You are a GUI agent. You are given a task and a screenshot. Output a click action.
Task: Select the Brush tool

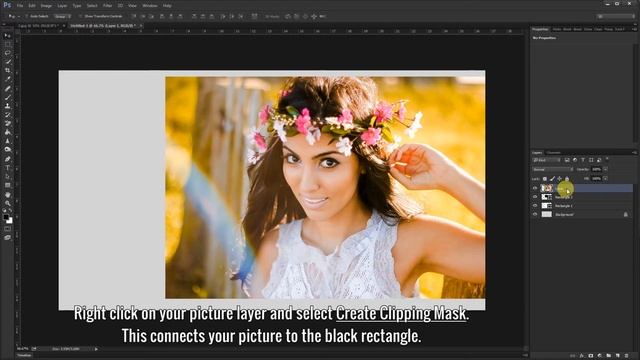click(x=7, y=97)
